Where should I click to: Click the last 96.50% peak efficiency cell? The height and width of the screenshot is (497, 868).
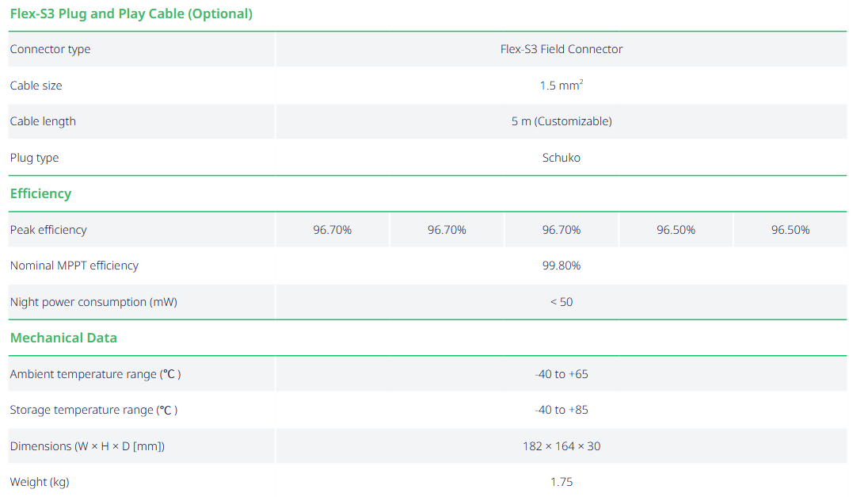790,230
